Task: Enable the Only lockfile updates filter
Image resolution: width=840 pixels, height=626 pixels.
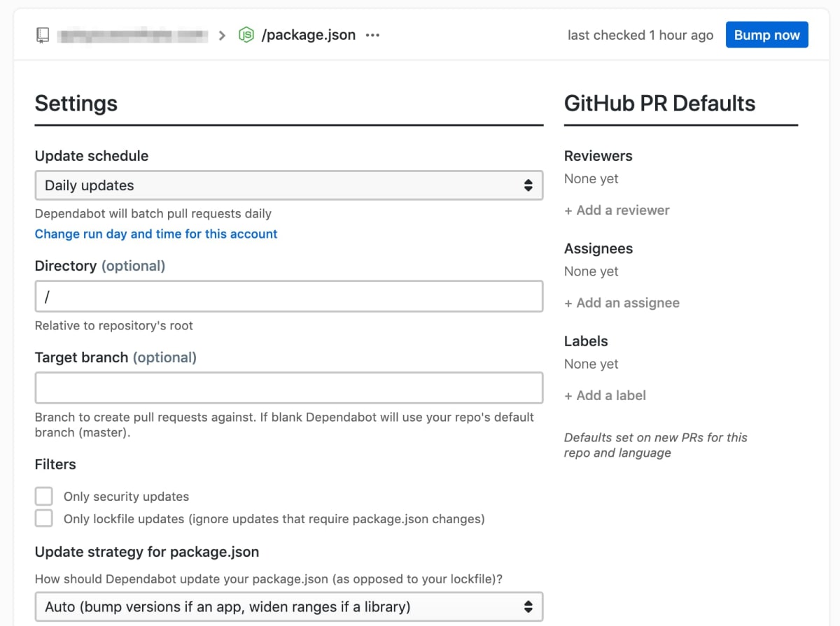Action: pyautogui.click(x=43, y=518)
